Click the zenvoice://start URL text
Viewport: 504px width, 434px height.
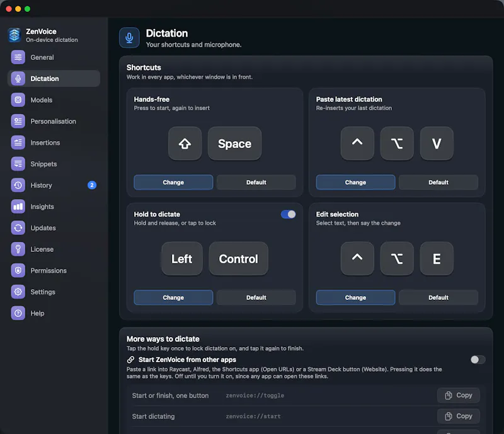253,416
